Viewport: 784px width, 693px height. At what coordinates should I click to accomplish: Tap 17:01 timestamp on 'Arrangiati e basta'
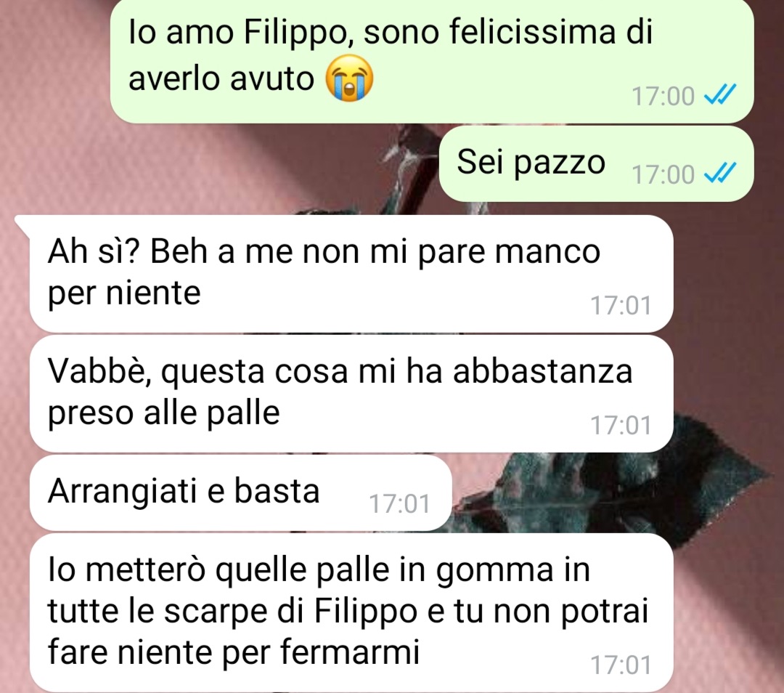tap(399, 504)
